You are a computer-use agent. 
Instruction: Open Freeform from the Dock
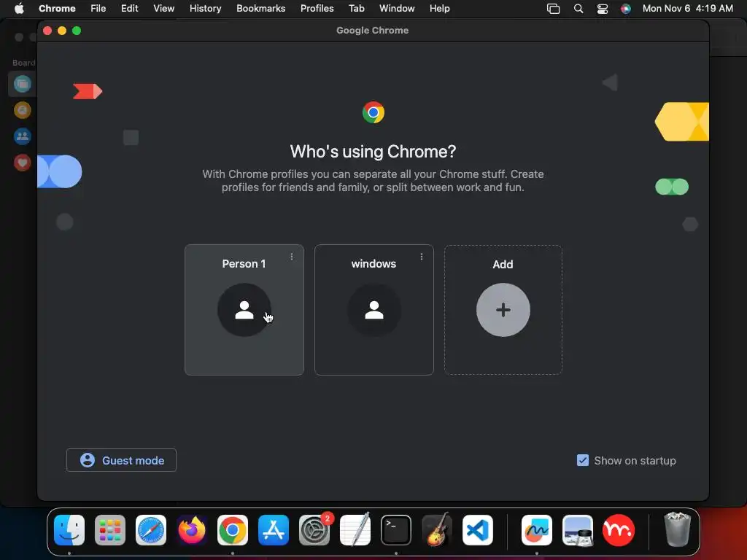click(537, 530)
